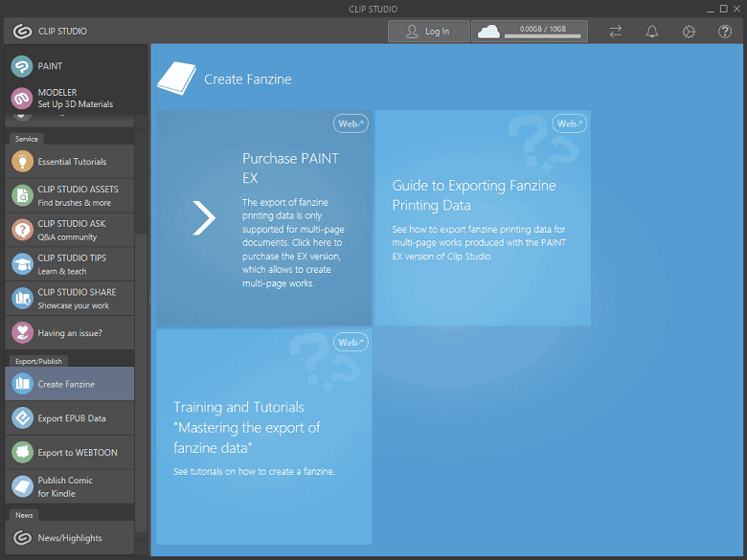
Task: Click the Export to WEBTOON icon
Action: [22, 452]
